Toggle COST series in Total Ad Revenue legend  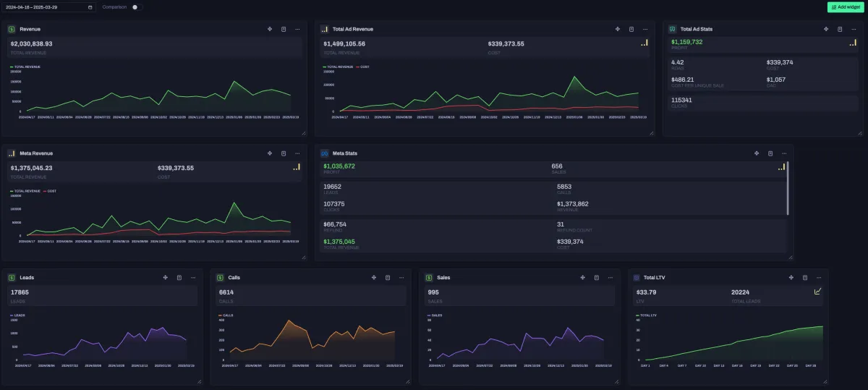(364, 67)
